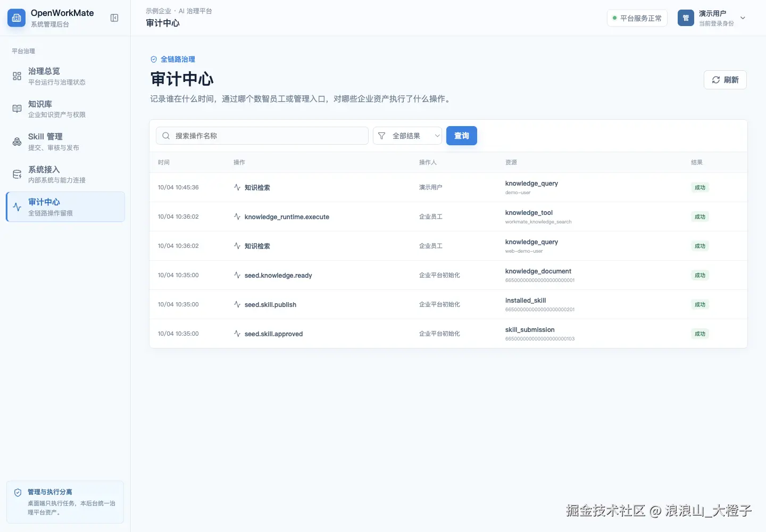This screenshot has height=532, width=766.
Task: Expand the 演示用户 account menu chevron
Action: click(x=743, y=18)
